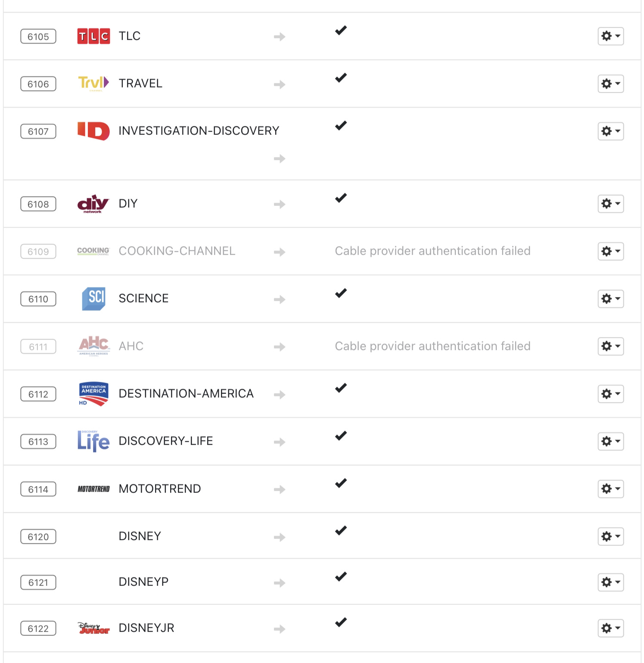This screenshot has height=663, width=644.
Task: Click the DIY network logo
Action: (x=93, y=204)
